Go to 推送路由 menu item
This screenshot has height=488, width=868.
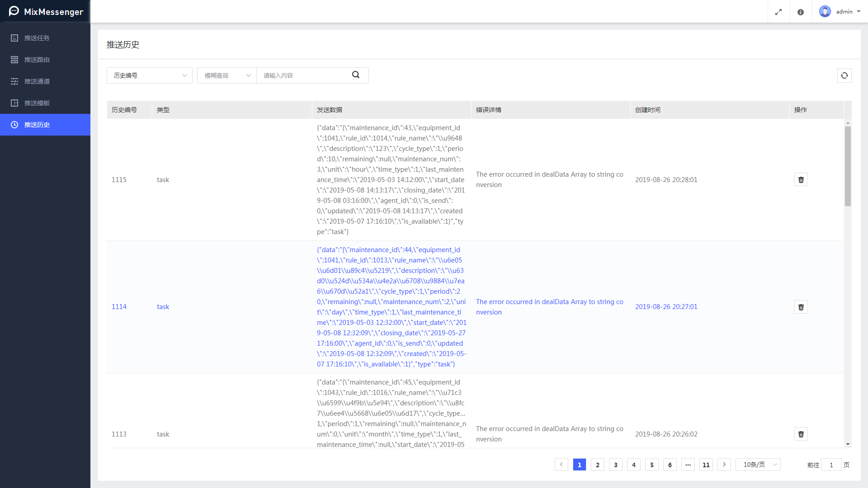(x=37, y=60)
